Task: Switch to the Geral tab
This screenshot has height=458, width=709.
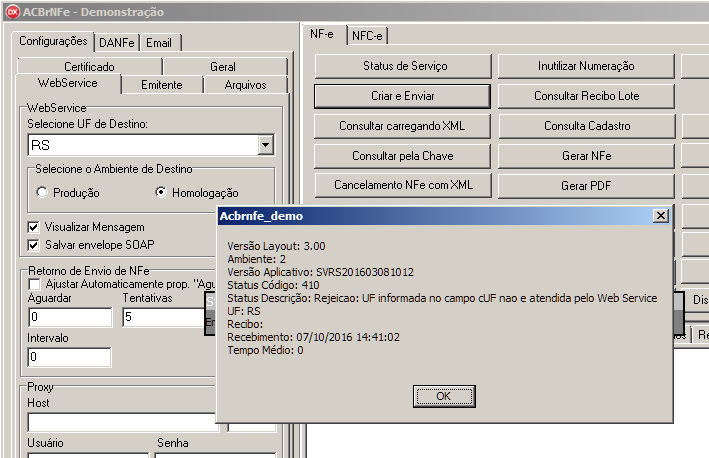Action: 223,66
